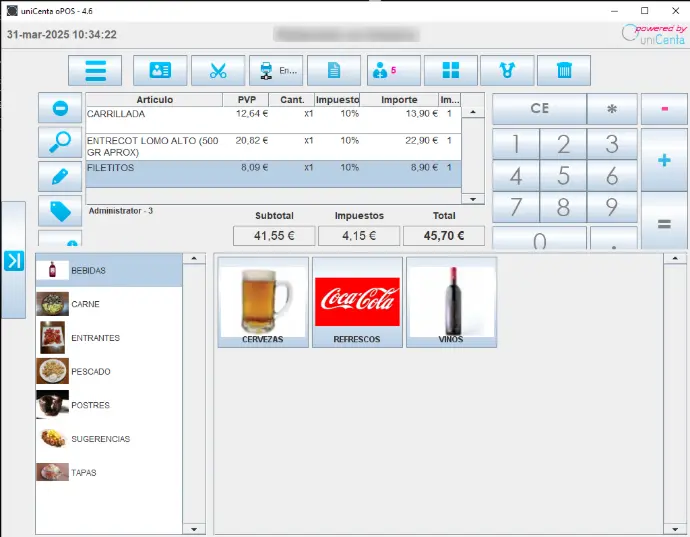Click the blue minus remove-line icon

(x=59, y=108)
